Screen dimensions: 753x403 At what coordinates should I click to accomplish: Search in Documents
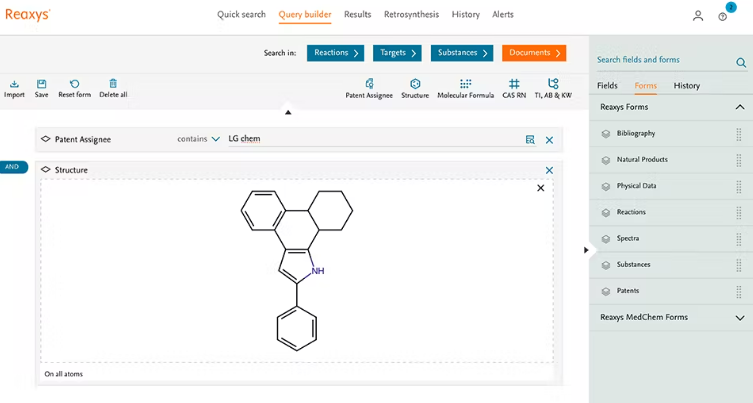click(x=534, y=53)
